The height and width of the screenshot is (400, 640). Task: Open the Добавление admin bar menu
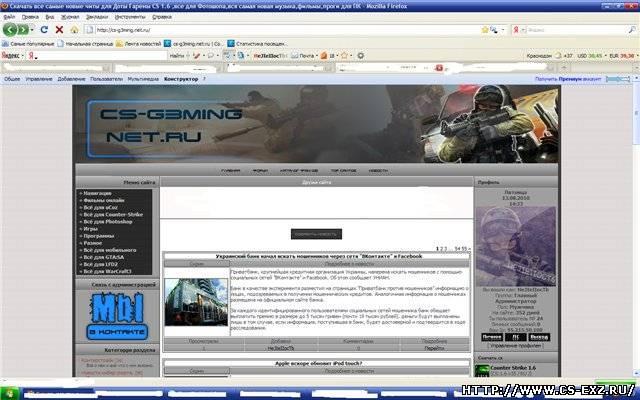coord(71,79)
